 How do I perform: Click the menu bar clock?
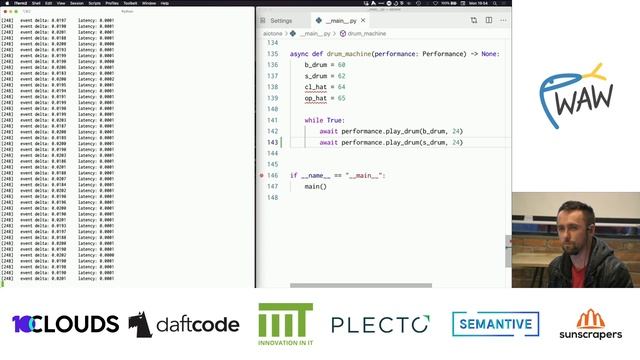tap(478, 3)
